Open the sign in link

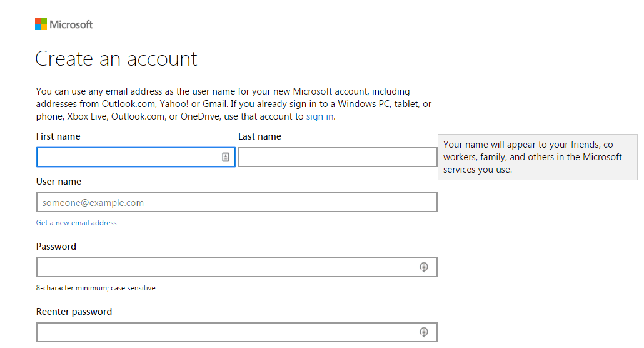pos(319,116)
